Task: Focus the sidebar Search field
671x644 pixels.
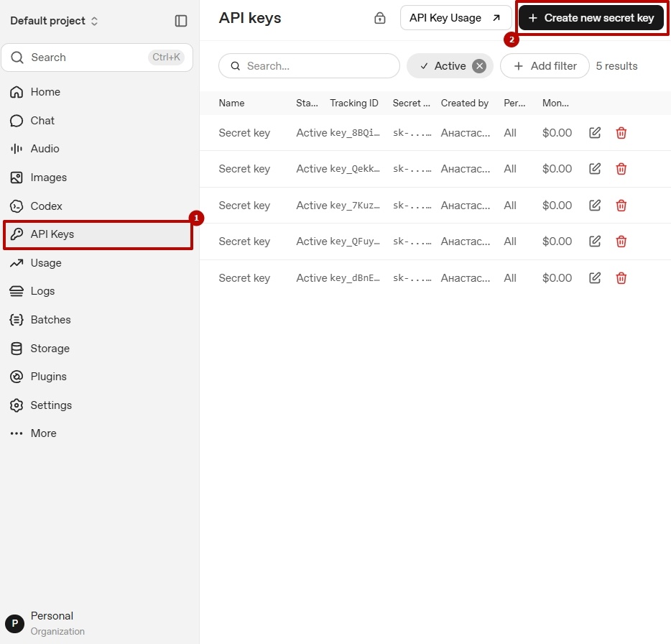Action: click(97, 57)
